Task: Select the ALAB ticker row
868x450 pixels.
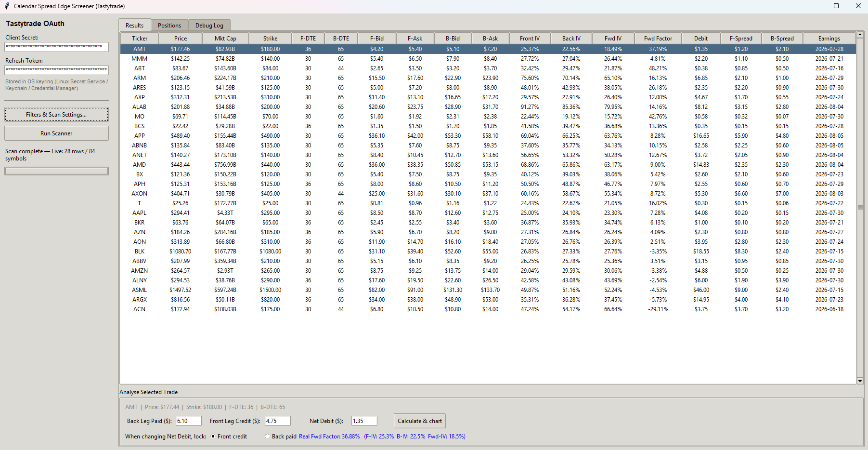Action: pyautogui.click(x=488, y=107)
